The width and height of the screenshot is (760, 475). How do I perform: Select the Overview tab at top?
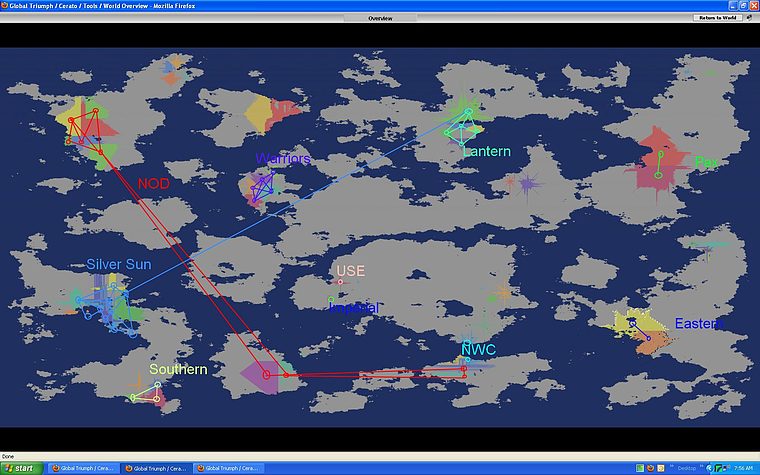point(380,18)
